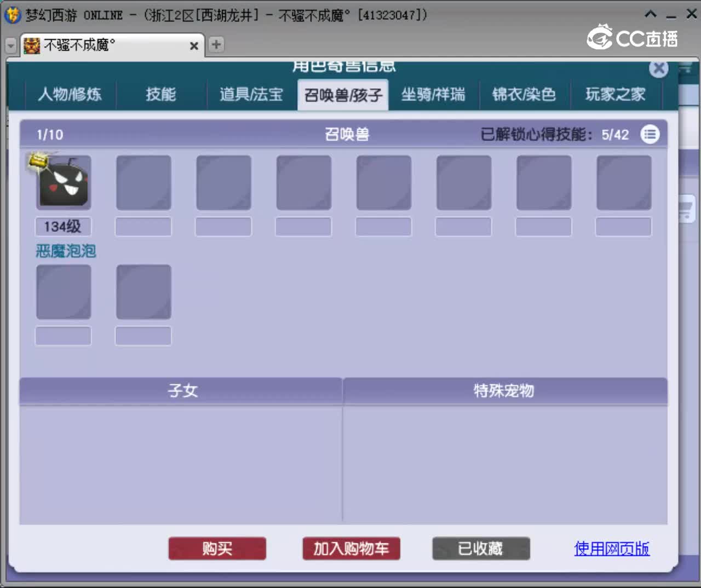Select the 恶魔泡泡 pet thumbnail
The width and height of the screenshot is (701, 588).
click(x=64, y=182)
